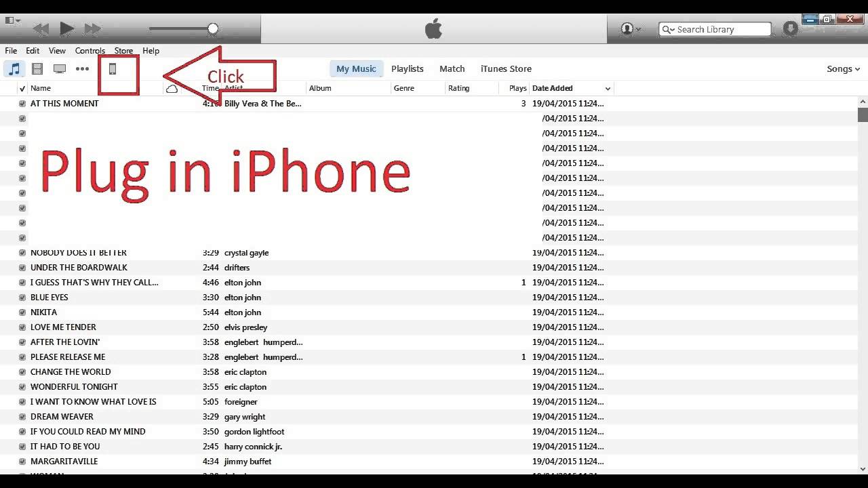Switch to the Movies library icon
Viewport: 868px width, 488px height.
37,68
